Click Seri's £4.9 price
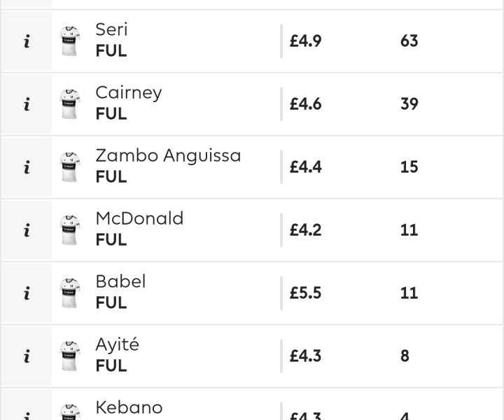Viewport: 504px width, 420px height. point(305,41)
